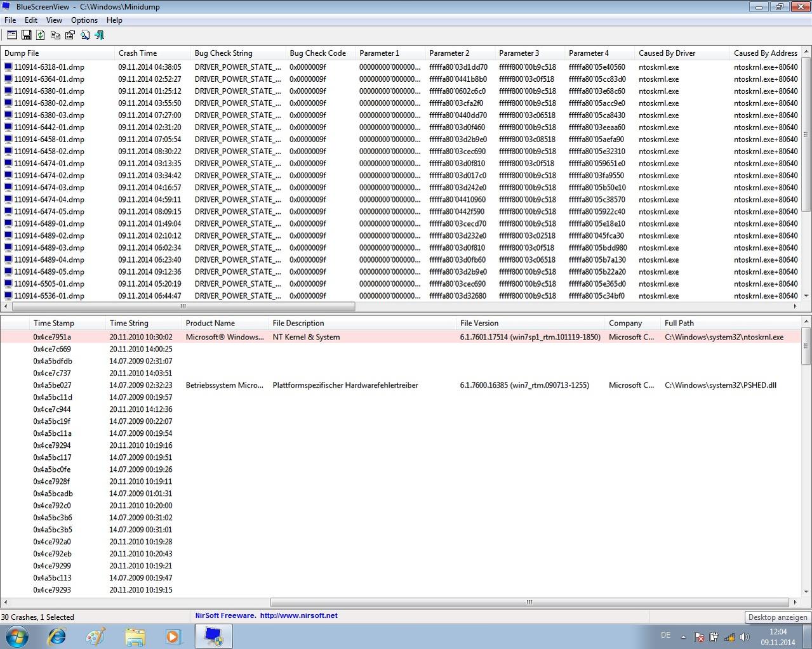Screen dimensions: 812x649
Task: Click the lower pane vertical scrollbar thumb
Action: (806, 346)
